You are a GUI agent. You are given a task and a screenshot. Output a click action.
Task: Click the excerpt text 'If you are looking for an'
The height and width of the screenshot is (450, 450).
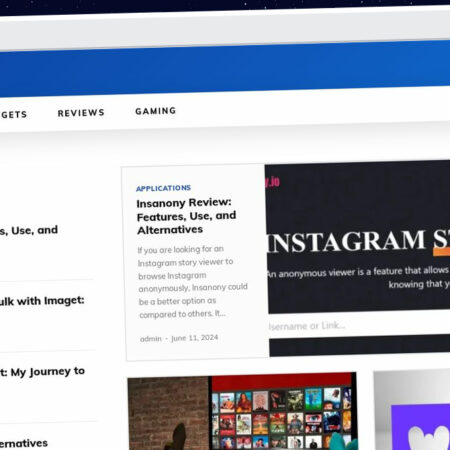180,250
